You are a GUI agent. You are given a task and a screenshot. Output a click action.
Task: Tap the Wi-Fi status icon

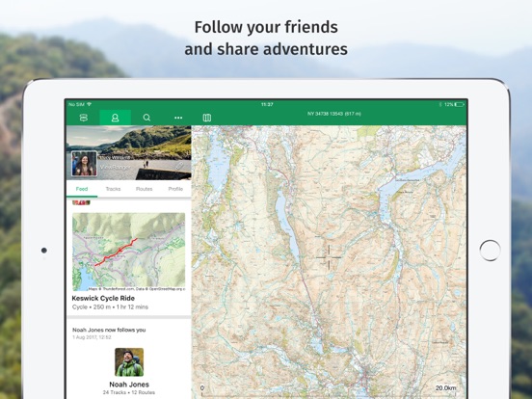pyautogui.click(x=90, y=104)
